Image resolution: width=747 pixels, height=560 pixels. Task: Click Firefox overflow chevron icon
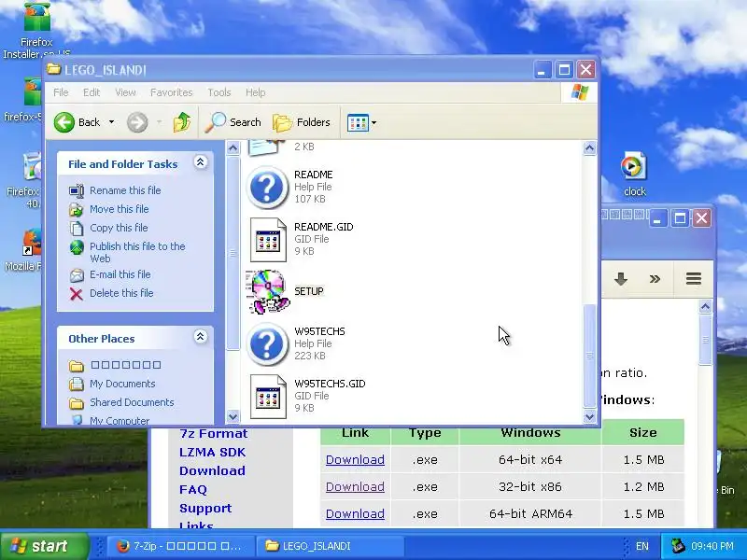click(x=655, y=278)
